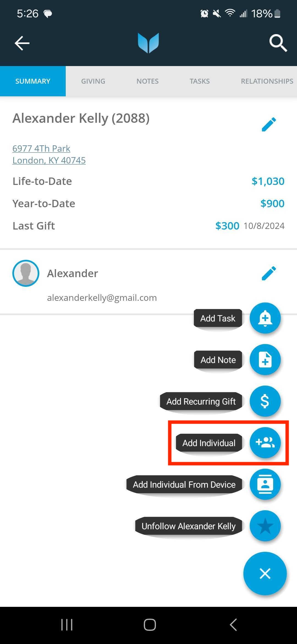Image resolution: width=297 pixels, height=644 pixels.
Task: Tap the Add Individual From Device contact icon
Action: (x=265, y=484)
